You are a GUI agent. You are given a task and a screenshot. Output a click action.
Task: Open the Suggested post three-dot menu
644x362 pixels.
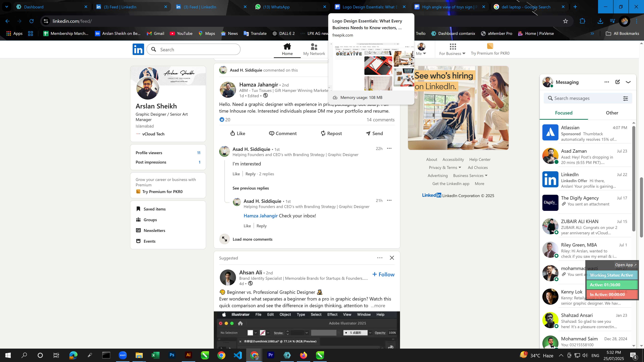[x=380, y=258]
